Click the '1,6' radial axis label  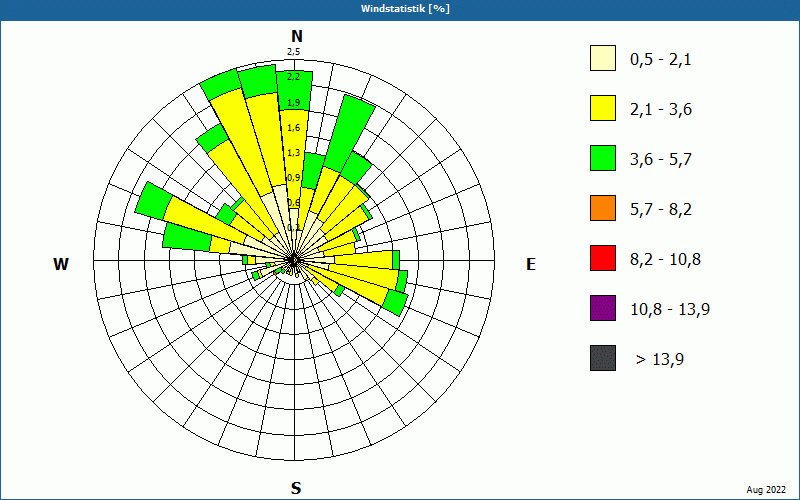293,128
